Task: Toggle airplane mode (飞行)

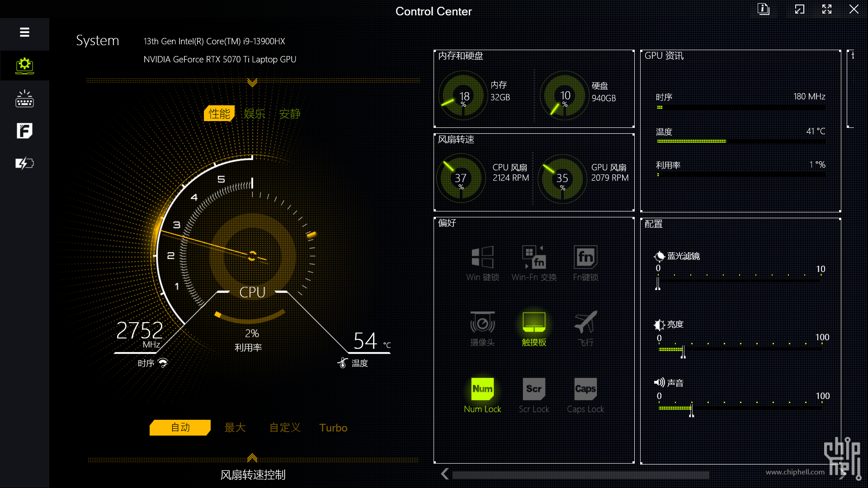Action: click(585, 329)
